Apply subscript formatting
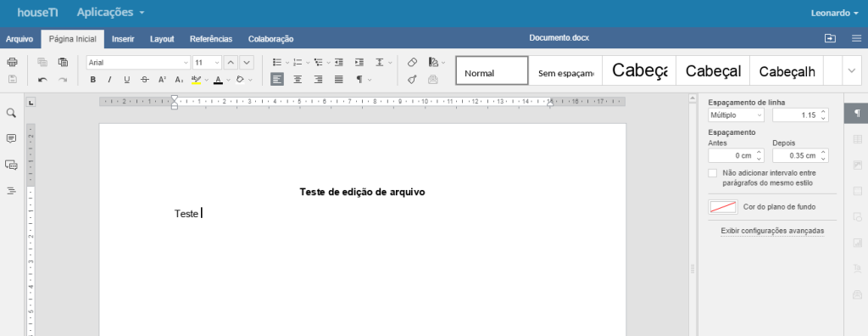Screen dimensions: 868x336 pos(179,79)
